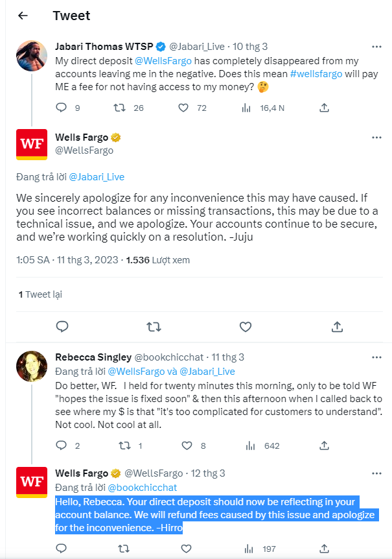Image resolution: width=392 pixels, height=559 pixels.
Task: View analytics of Jabari's tweet showing 16,4 N
Action: 246,108
